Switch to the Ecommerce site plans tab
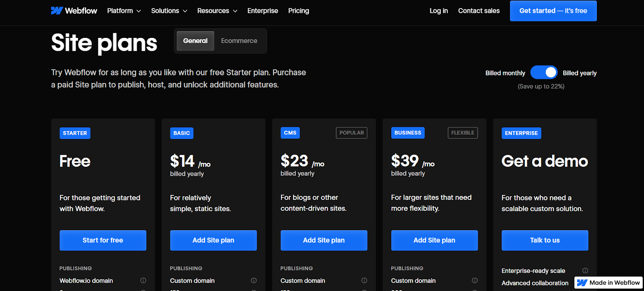Viewport: 644px width, 291px height. (x=239, y=41)
